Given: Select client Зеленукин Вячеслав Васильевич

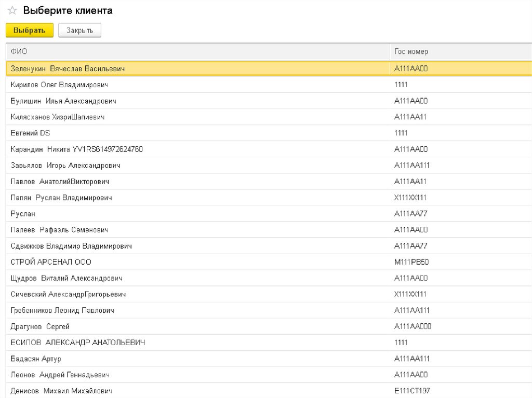Looking at the screenshot, I should [x=68, y=68].
